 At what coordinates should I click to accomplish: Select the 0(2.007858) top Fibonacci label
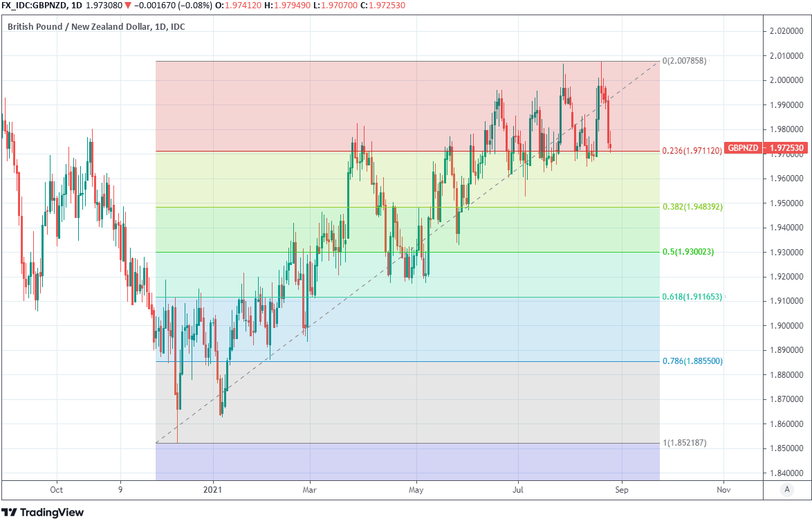pos(684,62)
